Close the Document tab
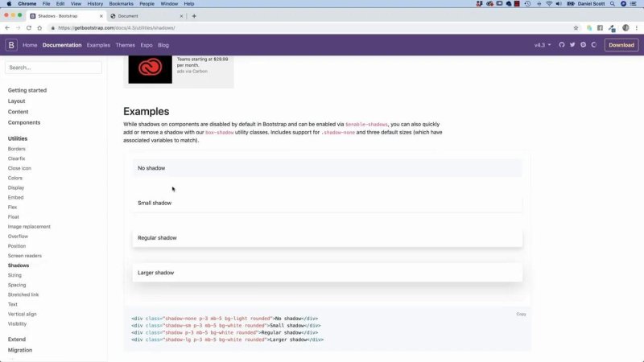The width and height of the screenshot is (644, 362). coord(181,16)
